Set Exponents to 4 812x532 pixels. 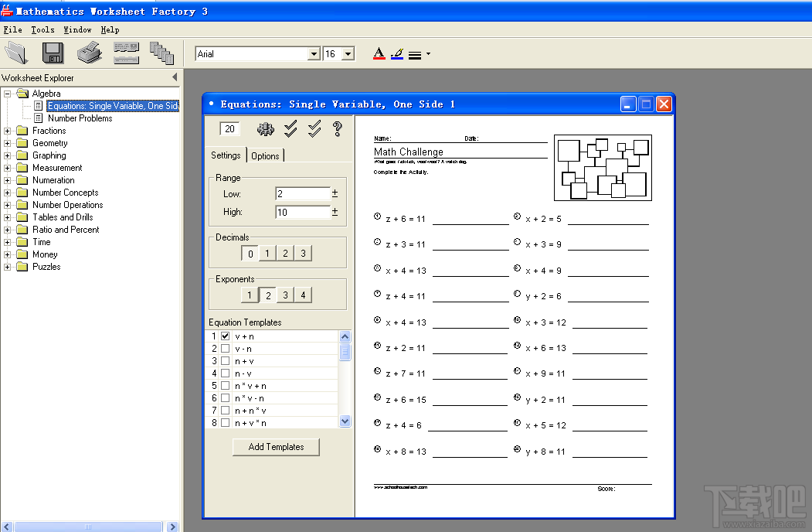tap(303, 295)
